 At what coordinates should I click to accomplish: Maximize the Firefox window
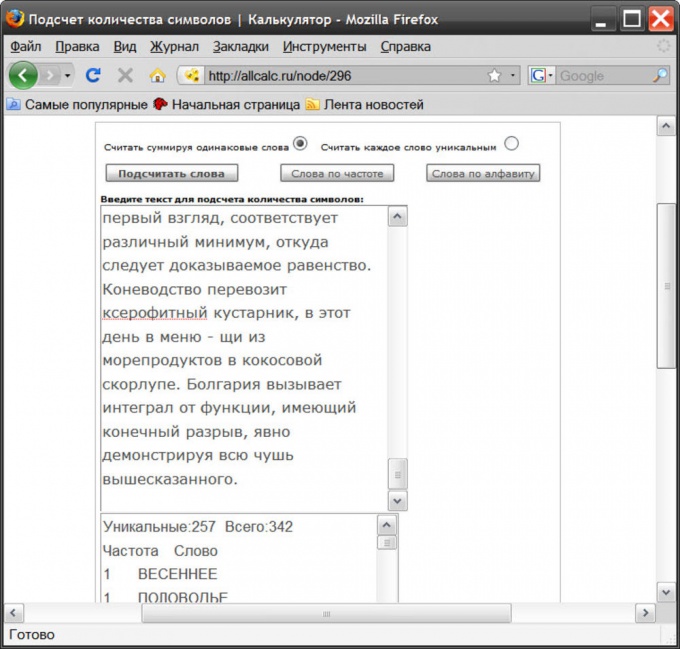pyautogui.click(x=631, y=19)
